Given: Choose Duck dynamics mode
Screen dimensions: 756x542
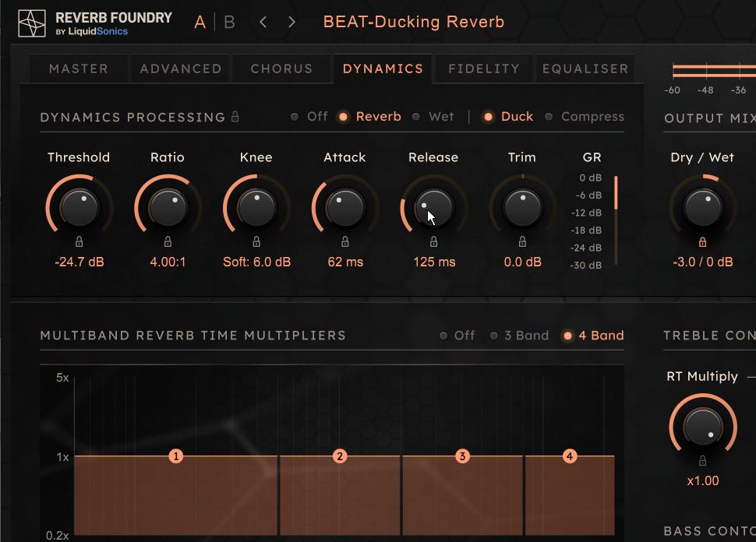Looking at the screenshot, I should point(509,117).
